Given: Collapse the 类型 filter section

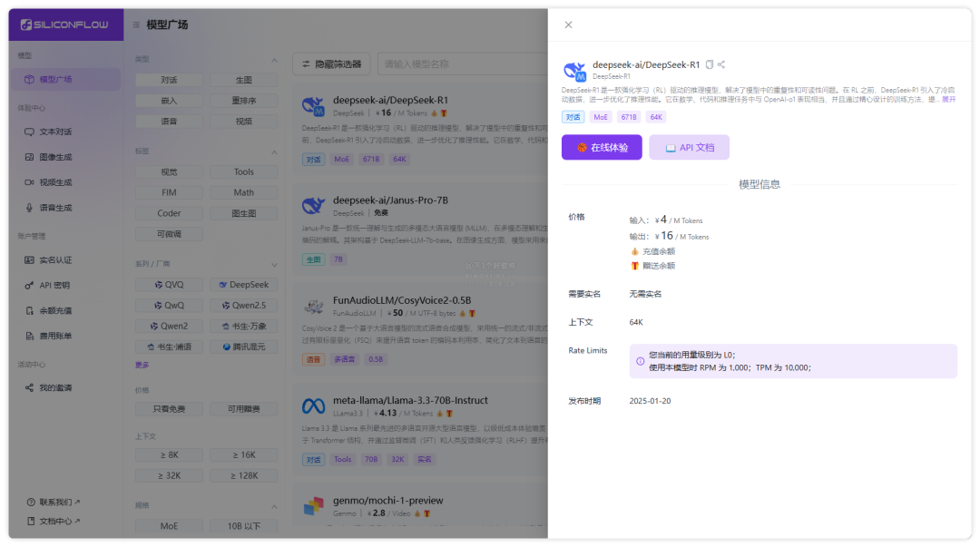Looking at the screenshot, I should click(274, 60).
